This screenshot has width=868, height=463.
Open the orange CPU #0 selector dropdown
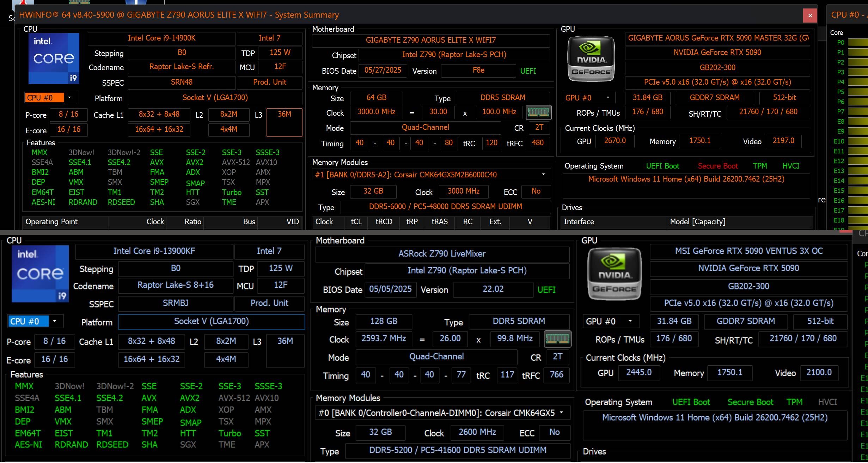[69, 98]
